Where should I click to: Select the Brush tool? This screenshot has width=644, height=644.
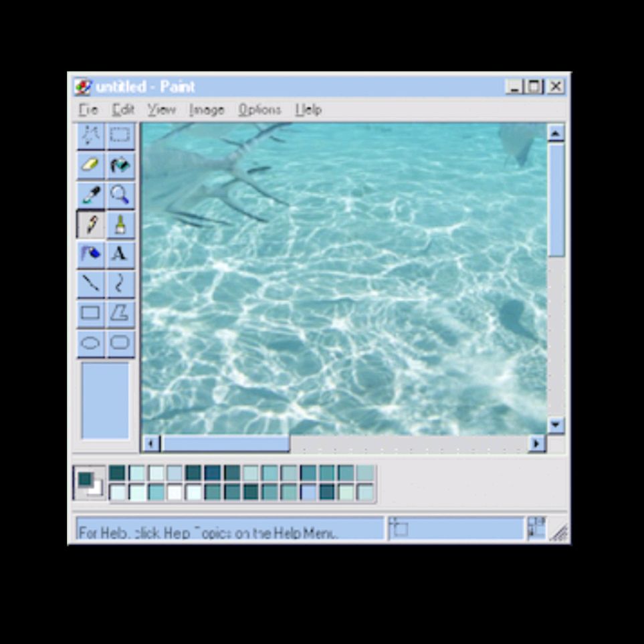pyautogui.click(x=120, y=224)
